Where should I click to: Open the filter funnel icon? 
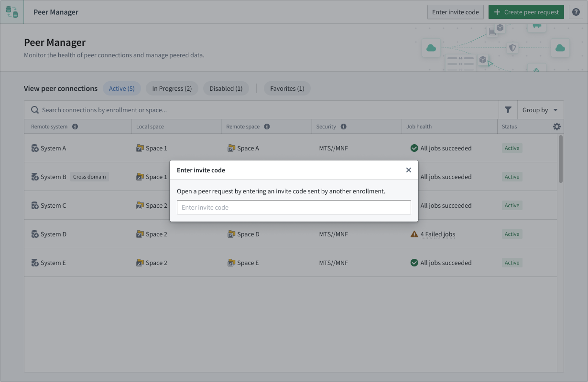(x=508, y=110)
